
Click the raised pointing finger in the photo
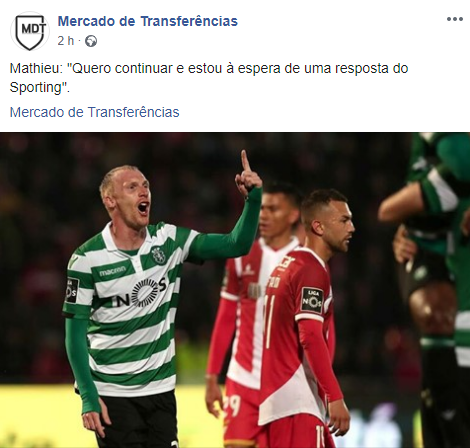(245, 160)
